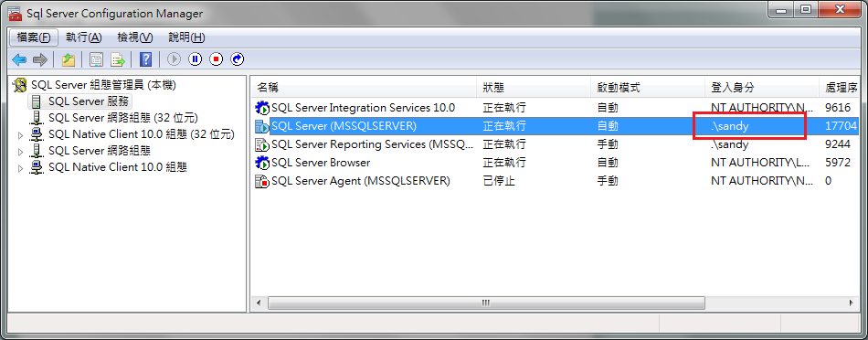
Task: Select SQL Server 網路組態 (32 位元) tree item
Action: [123, 118]
